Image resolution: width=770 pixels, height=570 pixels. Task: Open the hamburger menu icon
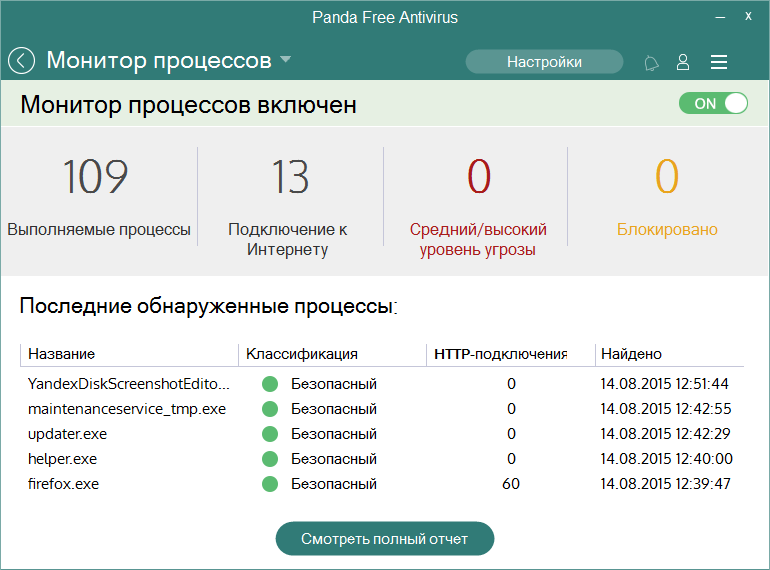(x=719, y=62)
